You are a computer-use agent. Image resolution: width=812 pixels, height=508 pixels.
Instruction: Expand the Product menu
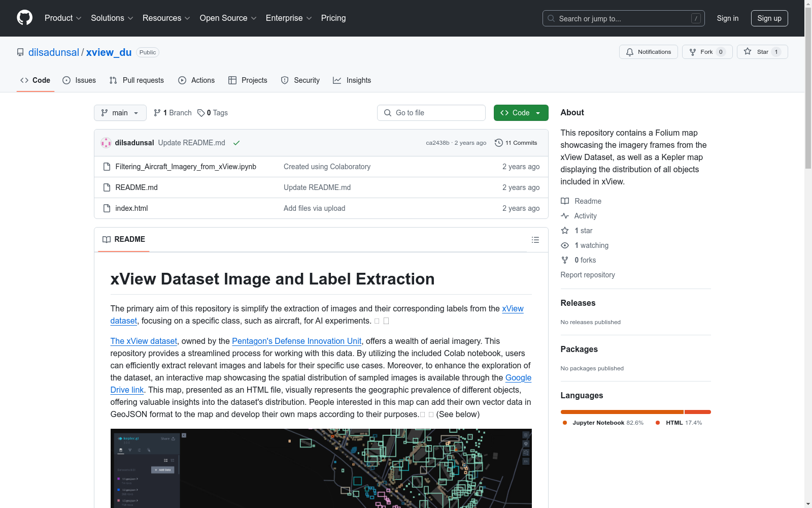[x=63, y=18]
